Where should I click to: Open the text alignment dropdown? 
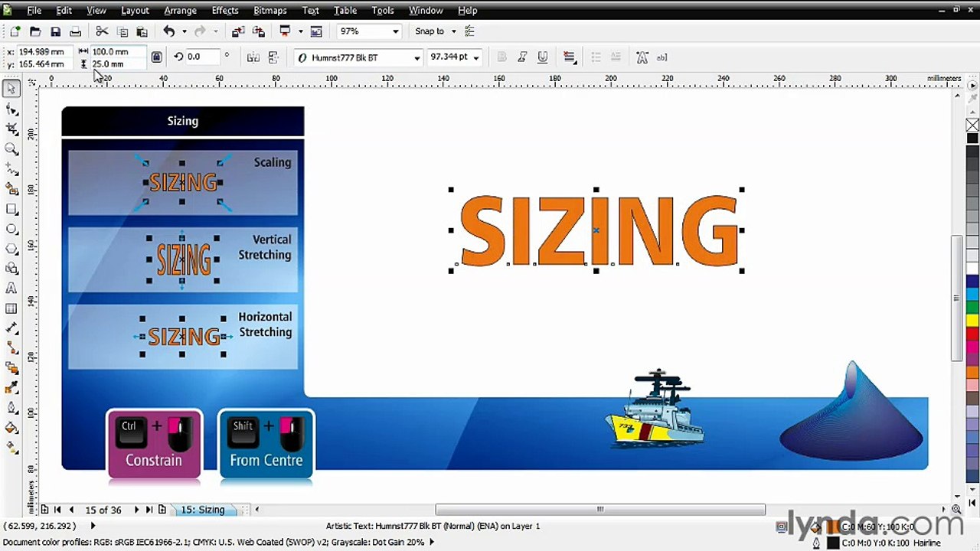570,57
